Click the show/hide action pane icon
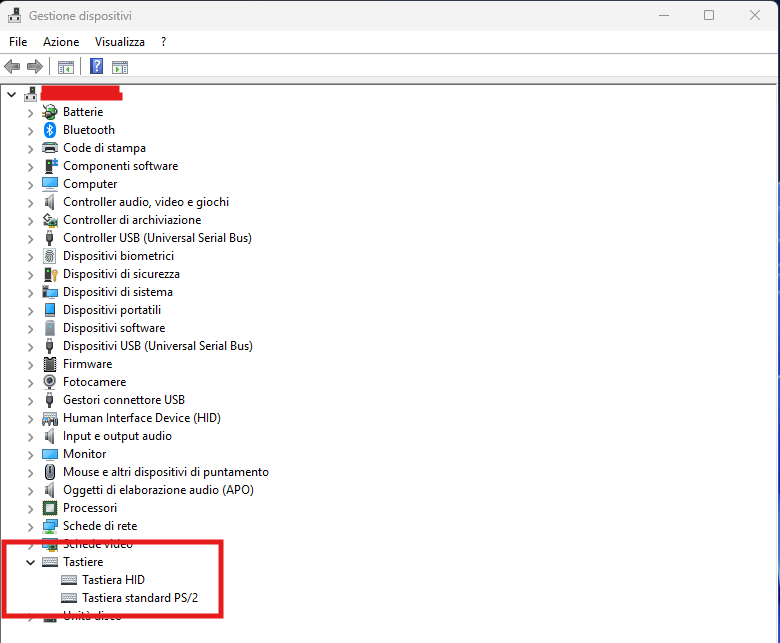 [120, 67]
